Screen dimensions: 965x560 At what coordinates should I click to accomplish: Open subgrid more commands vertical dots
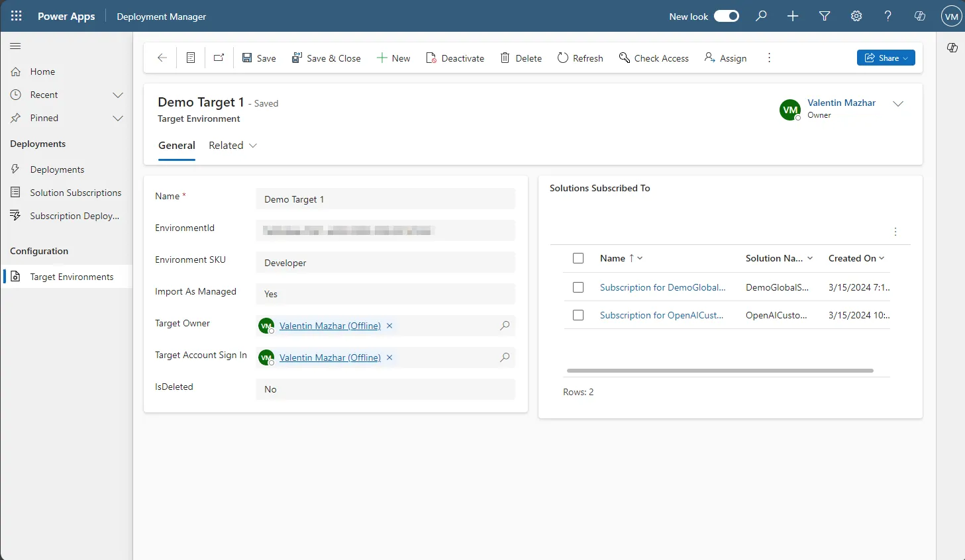point(895,232)
